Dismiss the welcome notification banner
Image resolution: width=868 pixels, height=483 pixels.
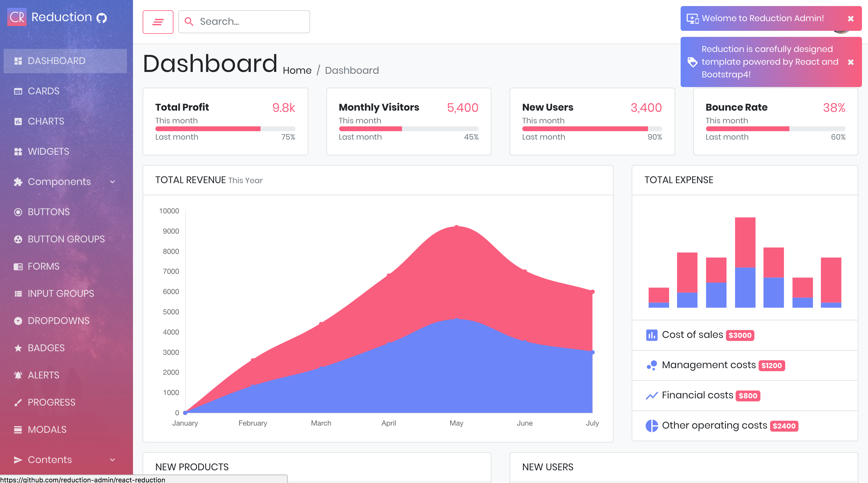click(850, 18)
